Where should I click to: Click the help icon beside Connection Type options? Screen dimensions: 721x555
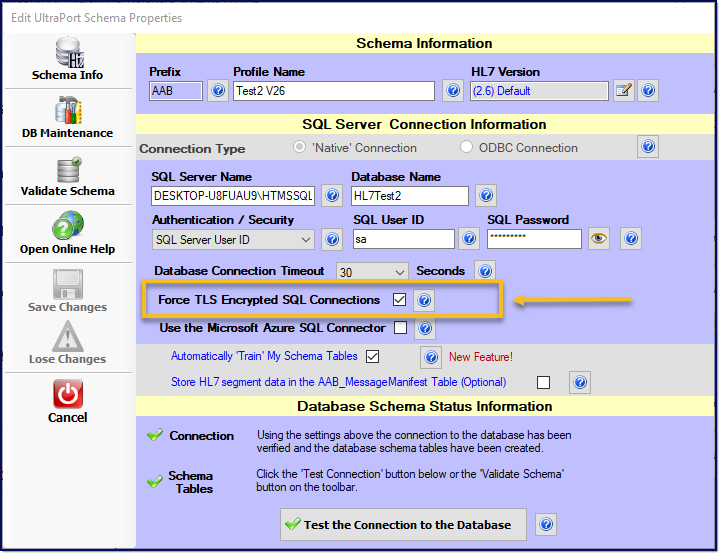tap(647, 147)
